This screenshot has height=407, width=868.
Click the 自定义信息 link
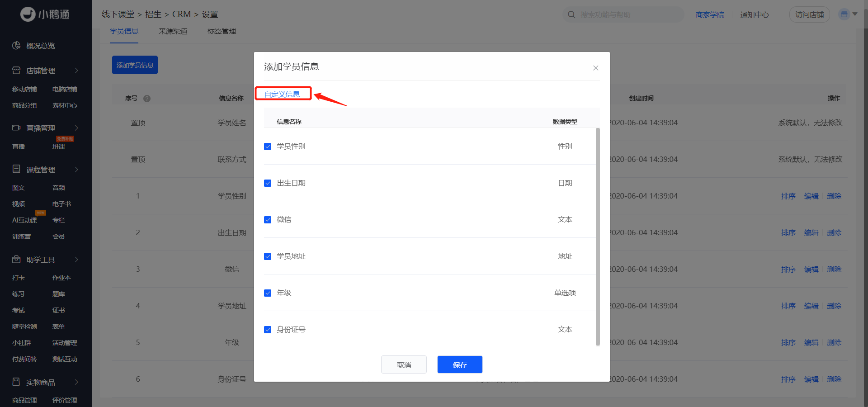click(x=282, y=94)
